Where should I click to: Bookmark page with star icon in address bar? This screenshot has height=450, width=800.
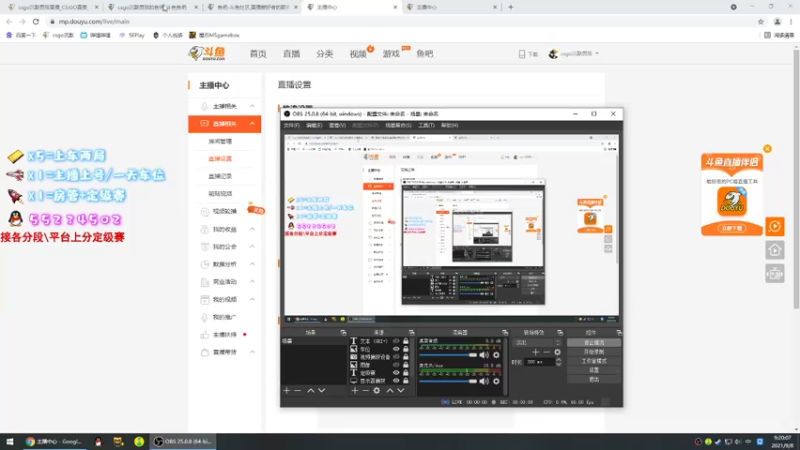click(761, 21)
